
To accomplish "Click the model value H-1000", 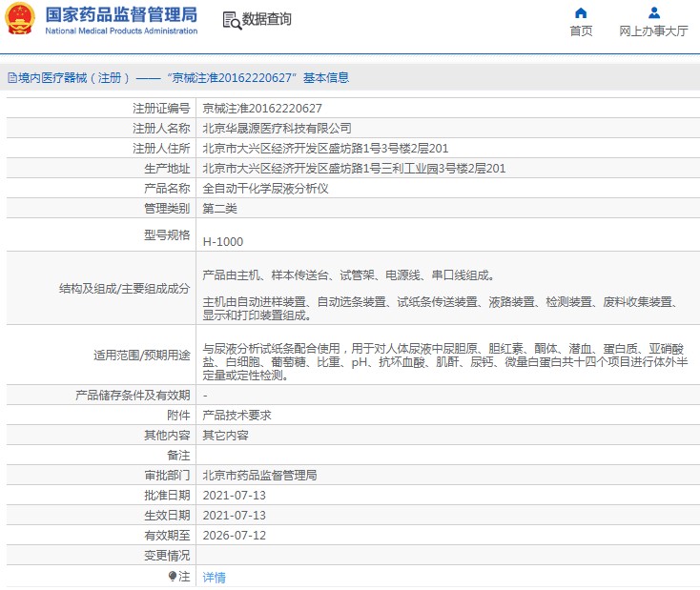I will click(223, 241).
